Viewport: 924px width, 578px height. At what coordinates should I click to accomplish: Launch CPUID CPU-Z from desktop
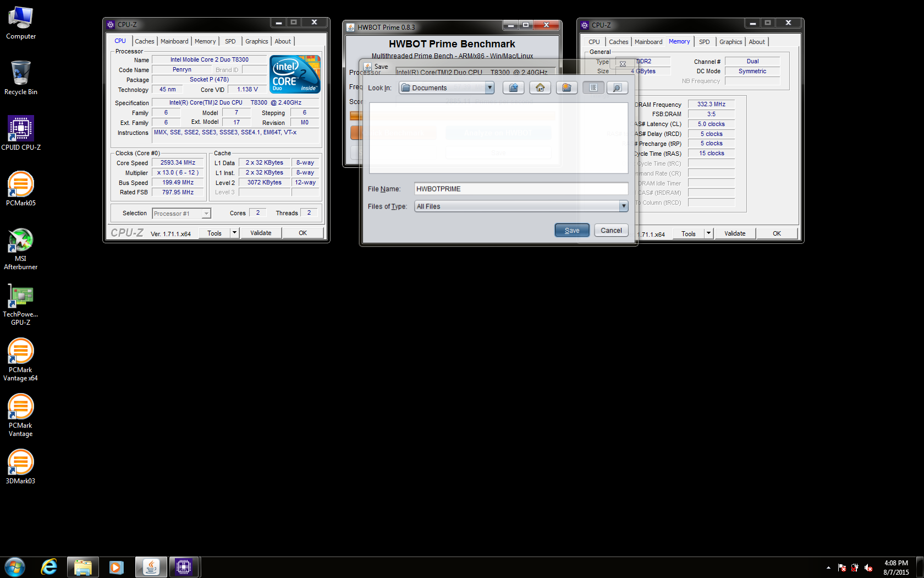tap(21, 133)
